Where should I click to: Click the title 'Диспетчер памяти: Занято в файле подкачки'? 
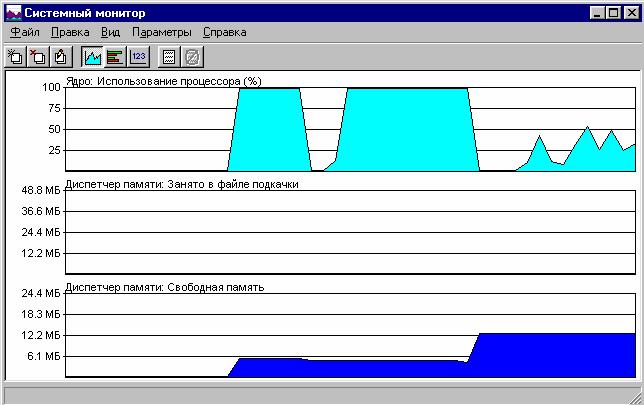pyautogui.click(x=182, y=184)
